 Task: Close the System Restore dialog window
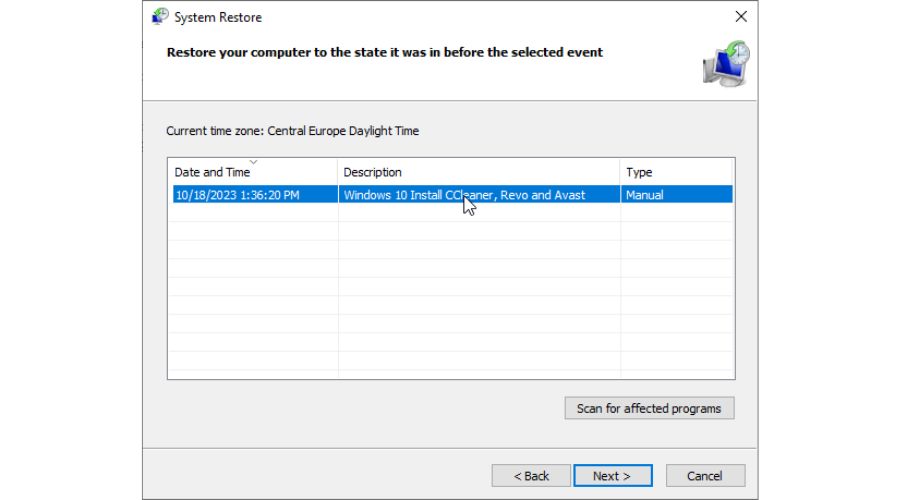(x=741, y=17)
